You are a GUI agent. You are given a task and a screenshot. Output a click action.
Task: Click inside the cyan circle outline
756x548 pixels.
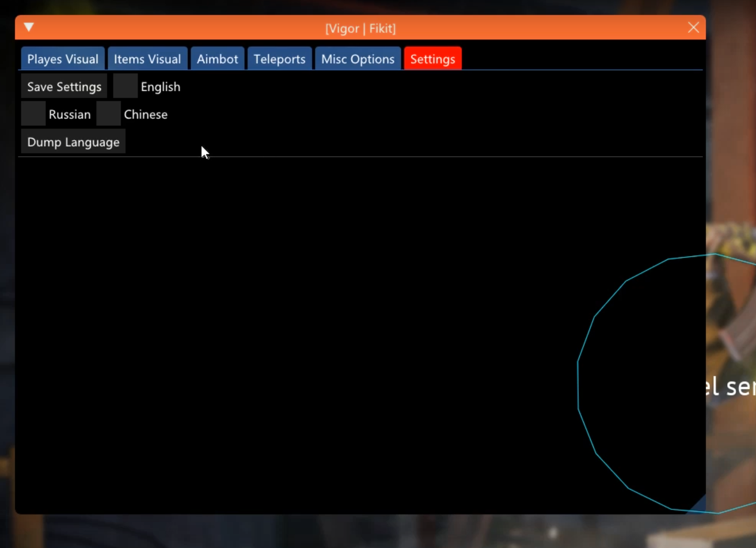[x=645, y=380]
